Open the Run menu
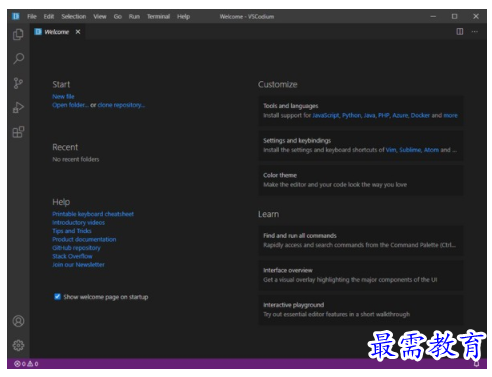This screenshot has height=377, width=492. coord(134,16)
